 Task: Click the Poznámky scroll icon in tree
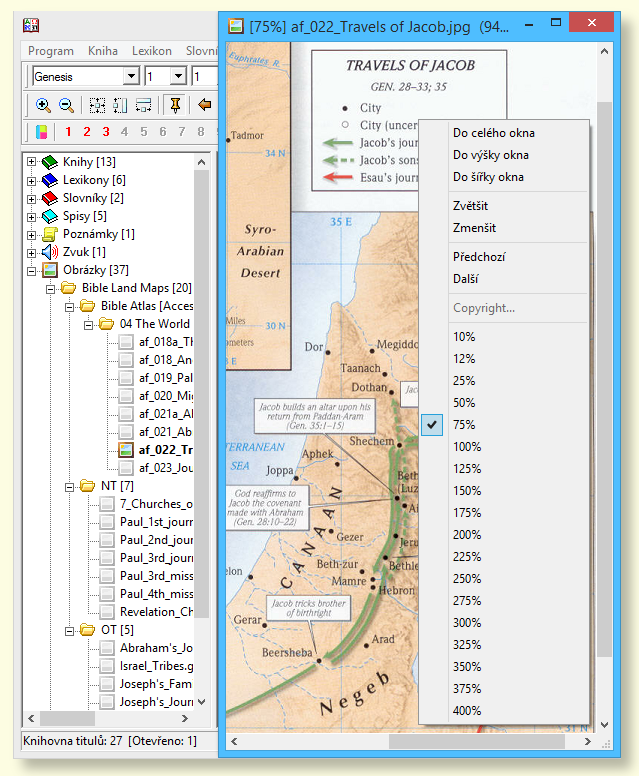(x=50, y=234)
